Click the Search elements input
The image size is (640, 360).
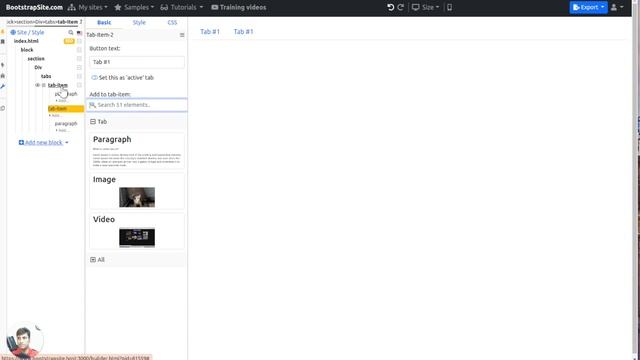[x=137, y=105]
